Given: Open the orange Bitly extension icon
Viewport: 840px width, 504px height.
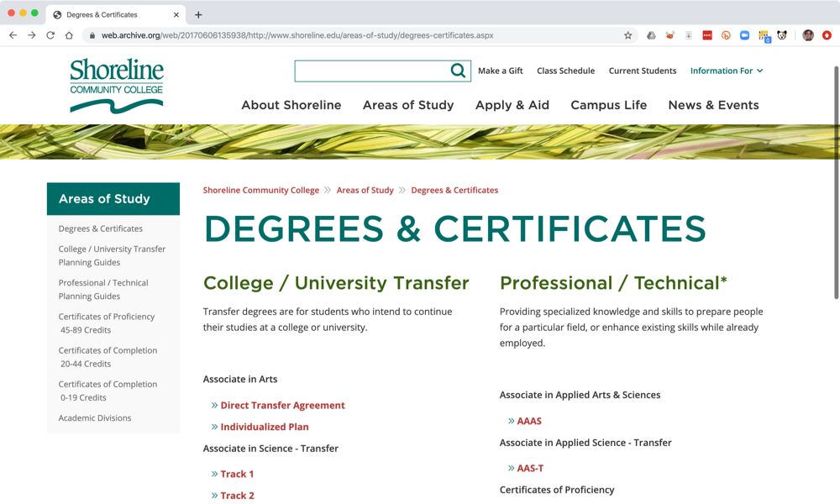Looking at the screenshot, I should [726, 35].
